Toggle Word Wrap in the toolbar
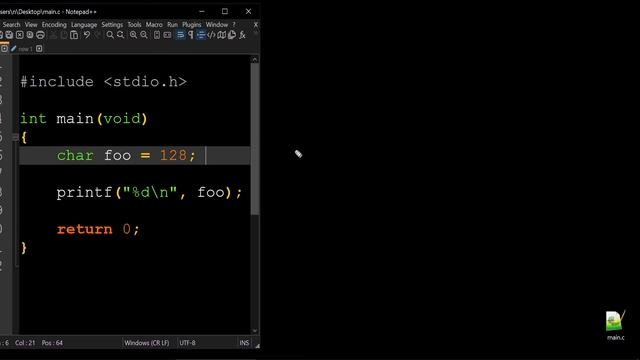Screen dimensions: 640x360 coord(180,35)
